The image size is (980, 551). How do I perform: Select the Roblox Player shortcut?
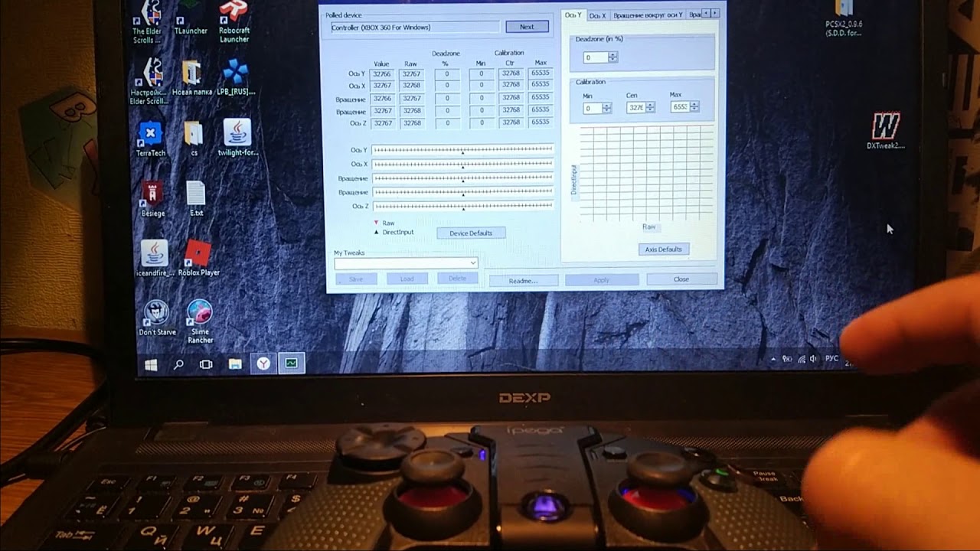click(199, 259)
